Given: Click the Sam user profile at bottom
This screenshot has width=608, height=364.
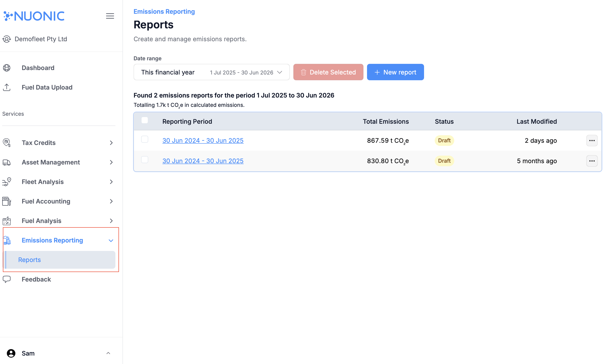Looking at the screenshot, I should (28, 353).
